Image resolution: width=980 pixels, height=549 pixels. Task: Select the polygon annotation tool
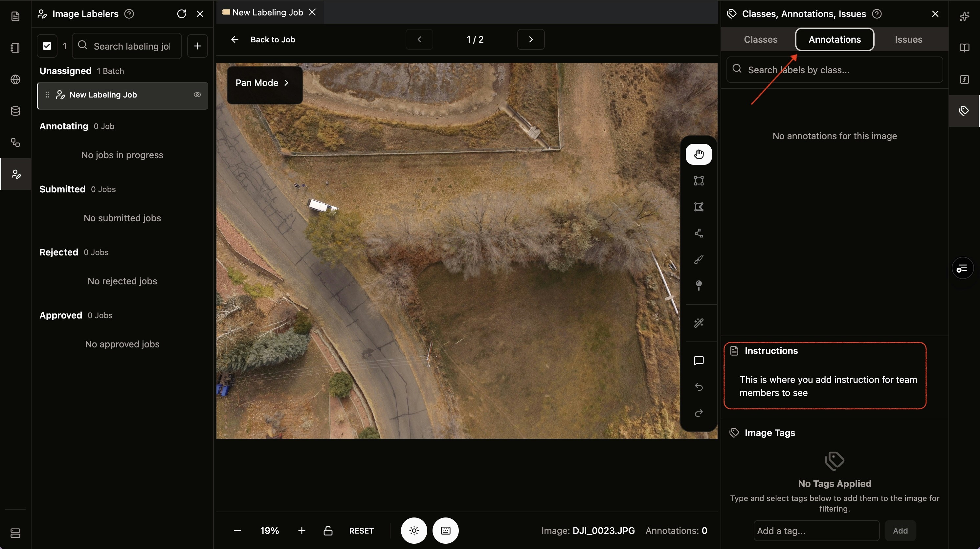(699, 207)
